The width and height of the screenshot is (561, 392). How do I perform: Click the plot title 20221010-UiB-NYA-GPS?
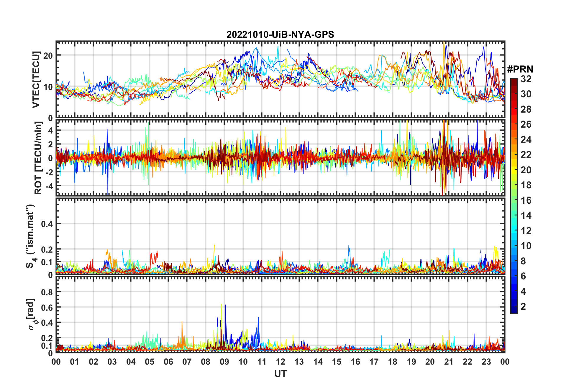280,34
